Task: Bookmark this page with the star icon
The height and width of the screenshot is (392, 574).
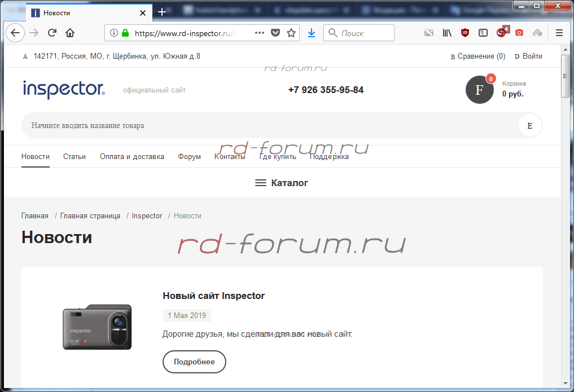Action: pyautogui.click(x=291, y=33)
